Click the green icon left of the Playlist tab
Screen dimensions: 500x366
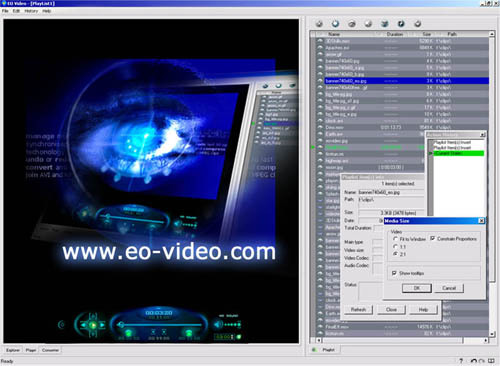[314, 350]
